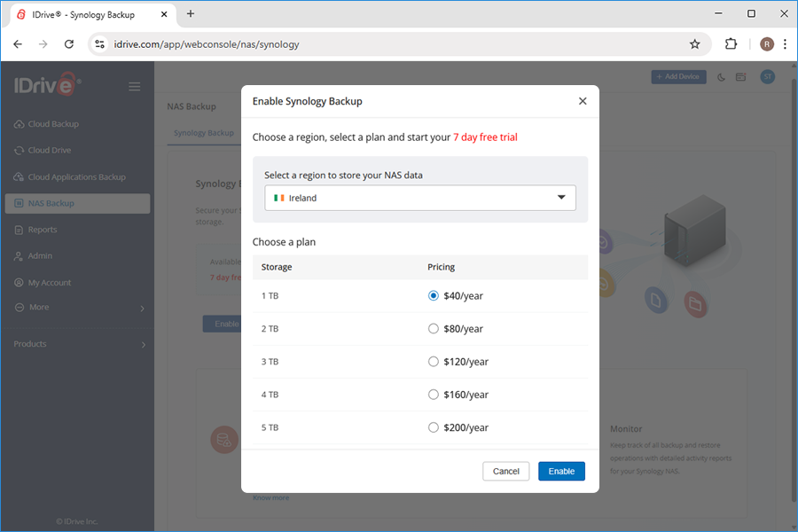Image resolution: width=798 pixels, height=532 pixels.
Task: Click the Cloud Drive sync icon
Action: click(19, 151)
